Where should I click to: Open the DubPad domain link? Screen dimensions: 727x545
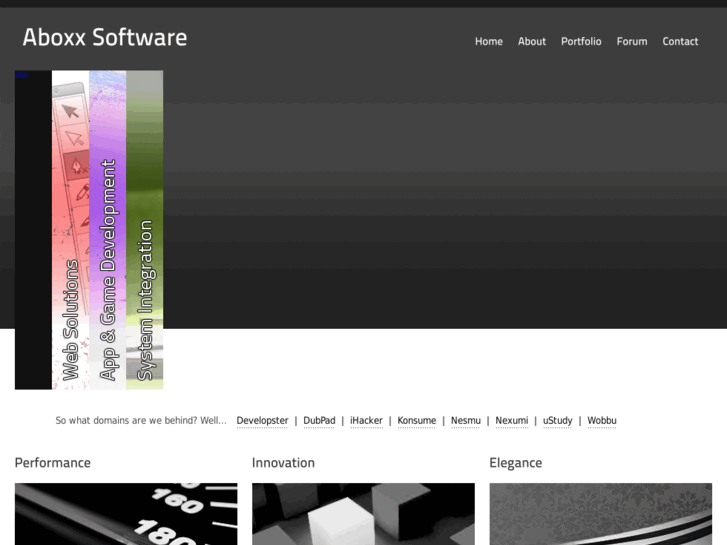[x=319, y=421]
